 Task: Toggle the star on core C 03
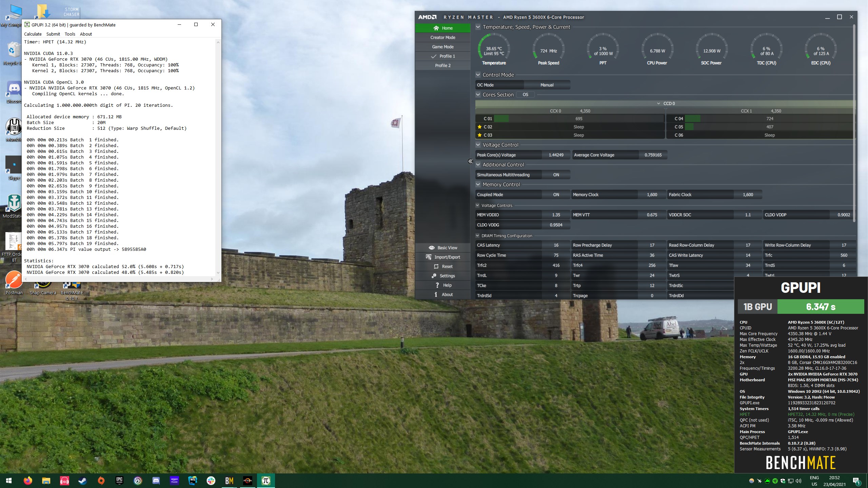(479, 135)
